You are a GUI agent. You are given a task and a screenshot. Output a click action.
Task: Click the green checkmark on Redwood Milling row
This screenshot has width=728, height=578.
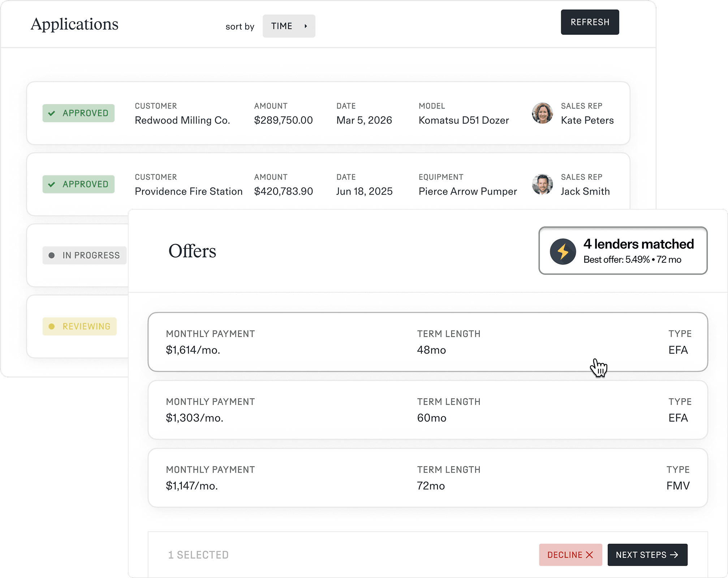click(52, 114)
